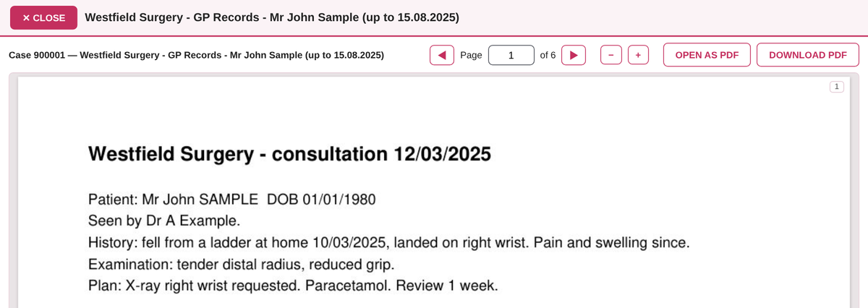Close the GP Records viewer
This screenshot has width=868, height=308.
[x=43, y=17]
